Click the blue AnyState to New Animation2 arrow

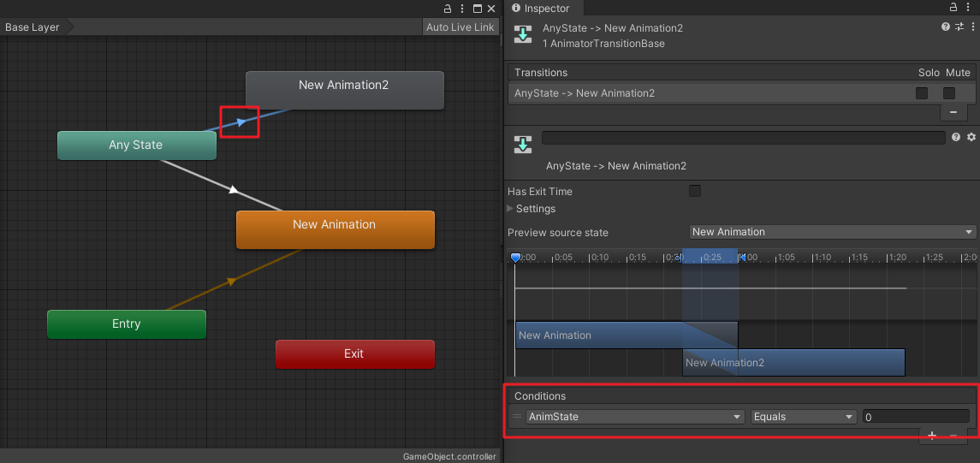(x=241, y=122)
